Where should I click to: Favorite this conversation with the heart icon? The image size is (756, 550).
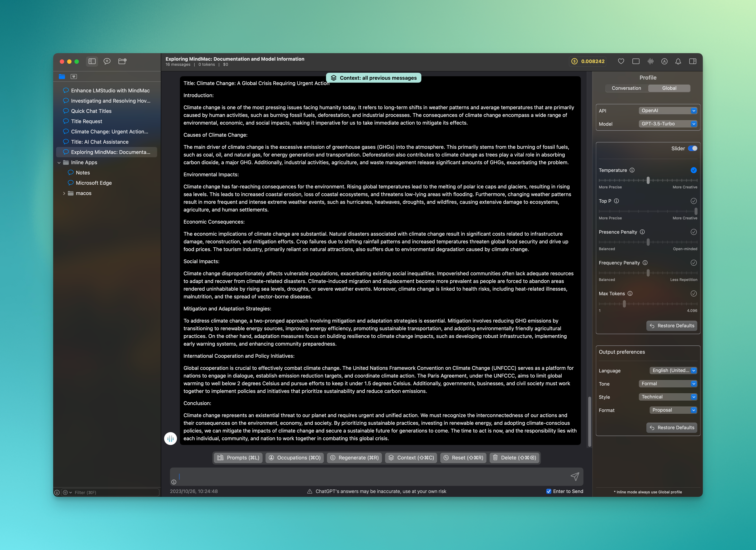[x=621, y=61]
